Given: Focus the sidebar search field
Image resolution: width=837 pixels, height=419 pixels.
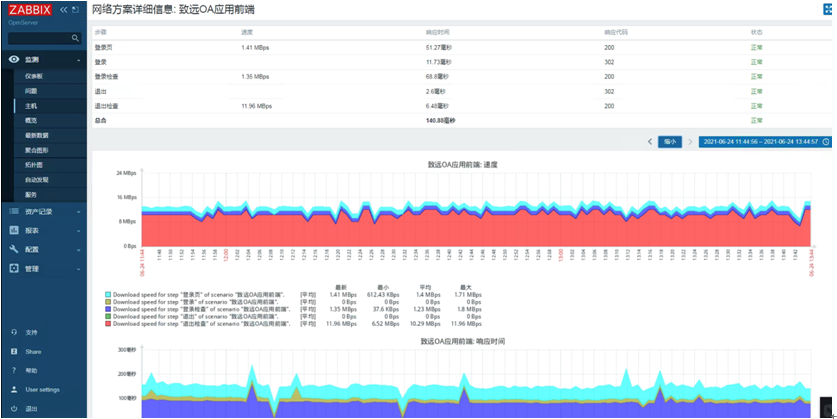Looking at the screenshot, I should click(x=40, y=38).
